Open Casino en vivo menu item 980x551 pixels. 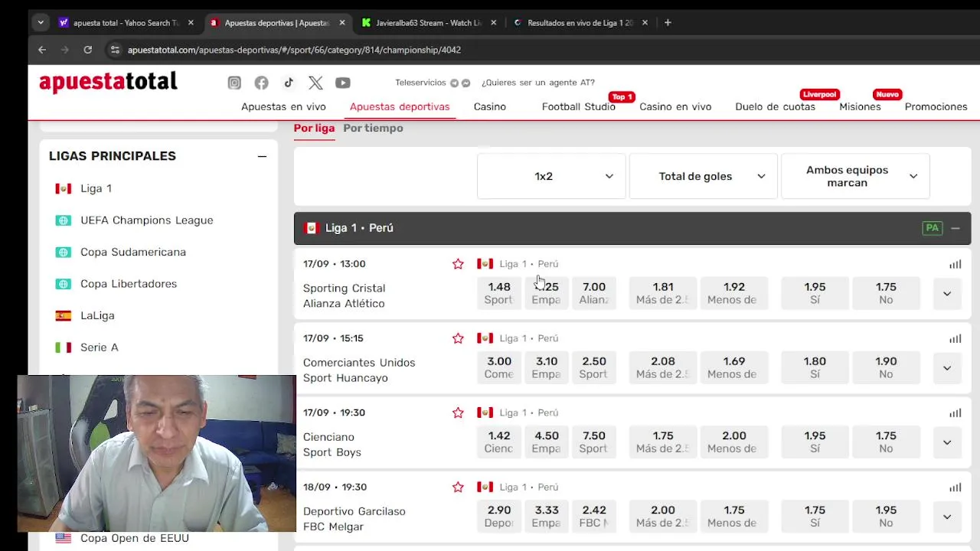coord(675,106)
